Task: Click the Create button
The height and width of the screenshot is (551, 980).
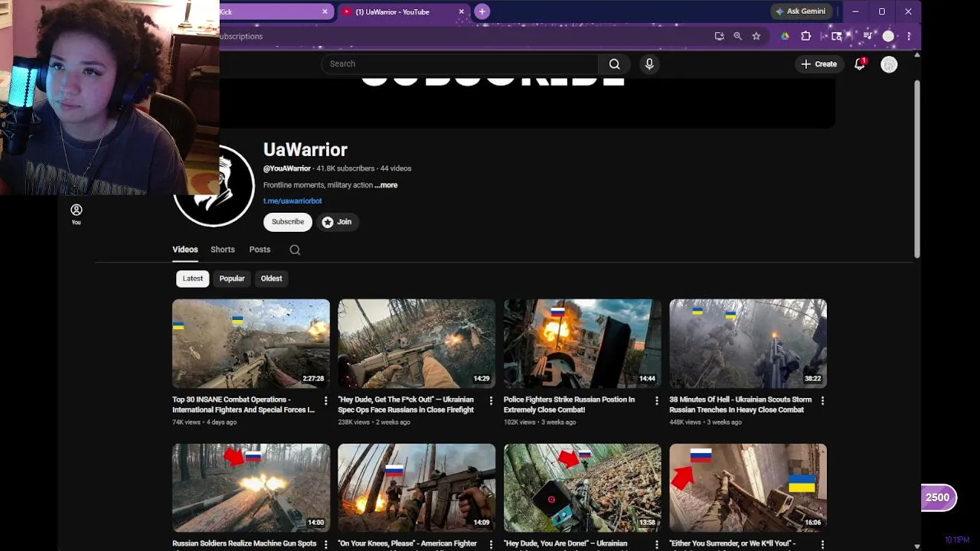Action: (x=819, y=64)
